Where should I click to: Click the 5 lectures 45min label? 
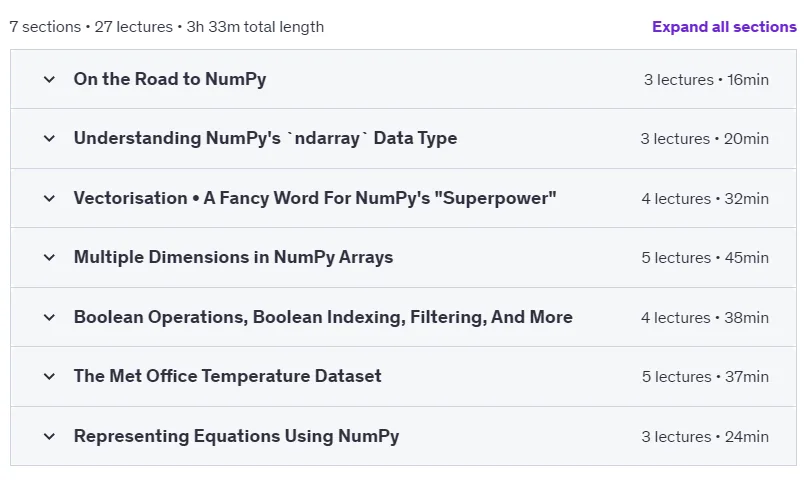click(705, 258)
